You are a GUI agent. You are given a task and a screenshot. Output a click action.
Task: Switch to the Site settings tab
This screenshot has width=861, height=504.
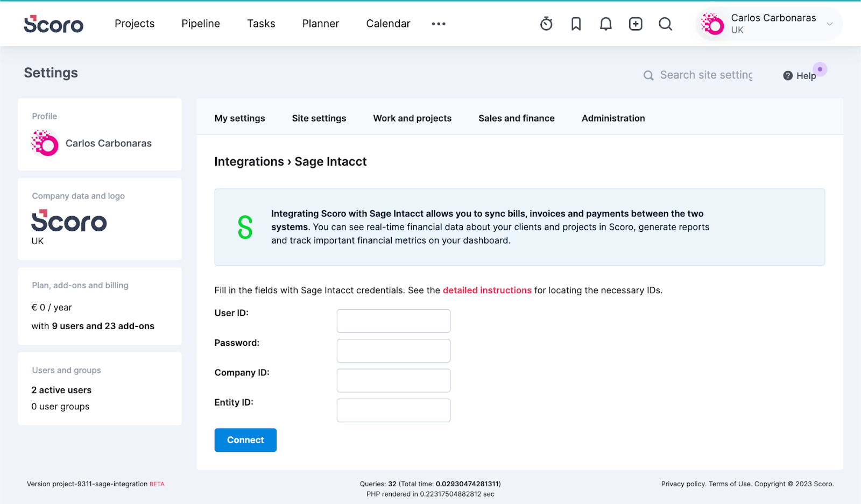click(x=319, y=118)
